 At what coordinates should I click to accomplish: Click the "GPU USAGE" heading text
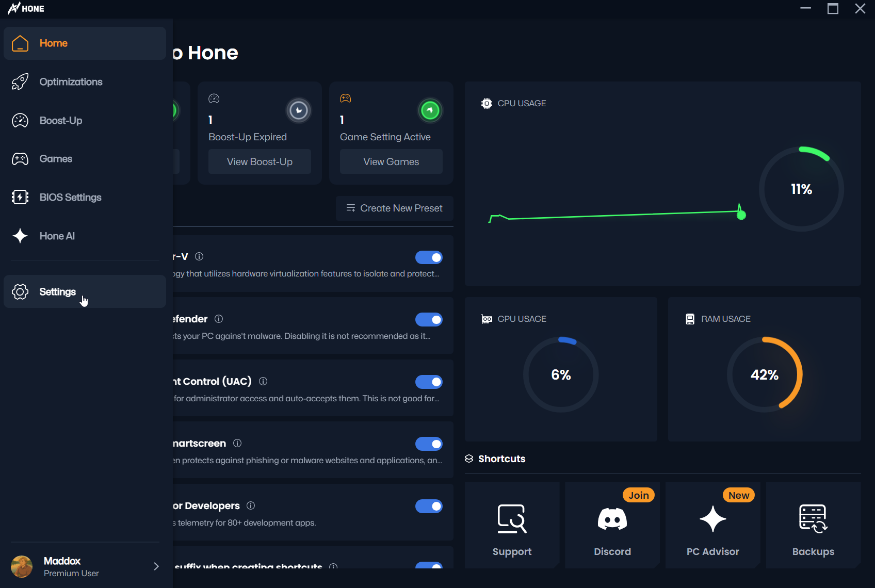click(522, 319)
